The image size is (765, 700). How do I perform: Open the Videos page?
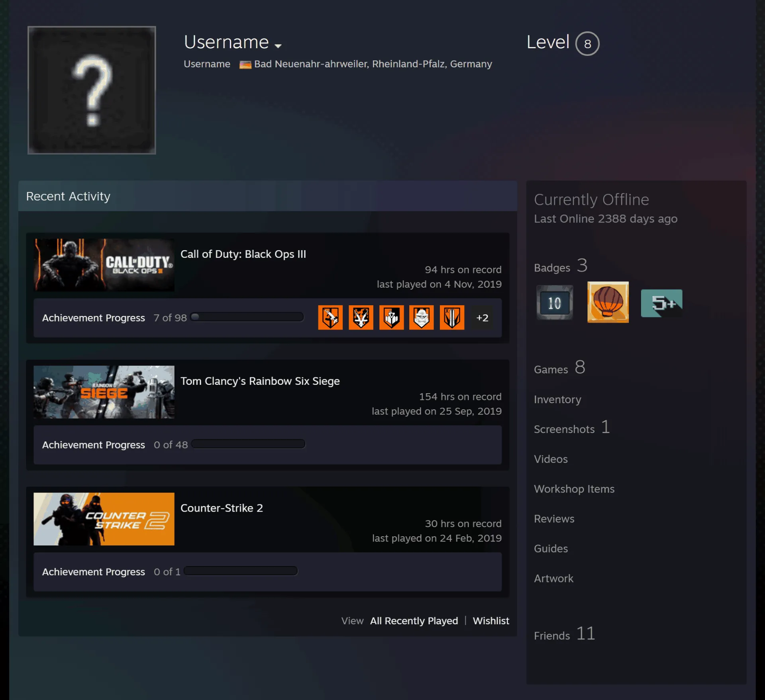(x=551, y=459)
